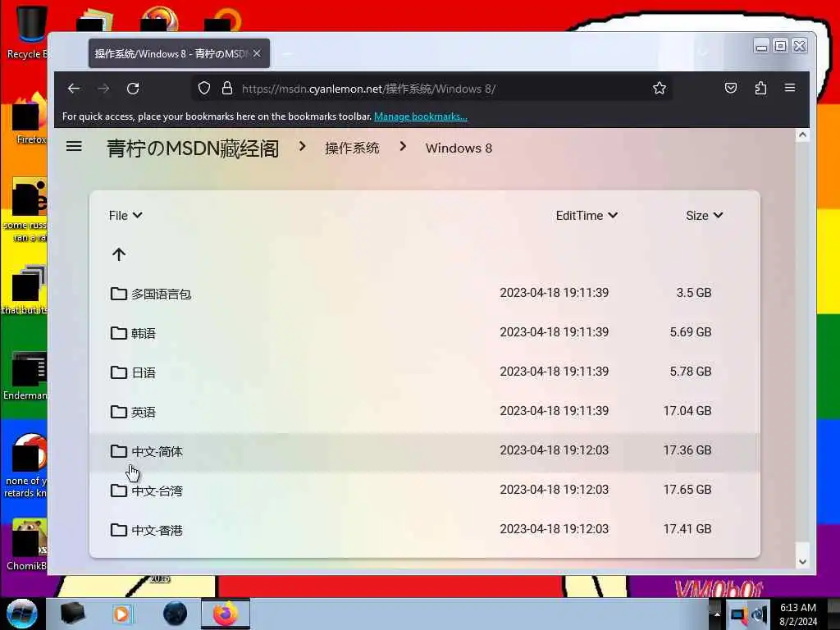Select the Firefox desktop shortcut

(x=30, y=120)
